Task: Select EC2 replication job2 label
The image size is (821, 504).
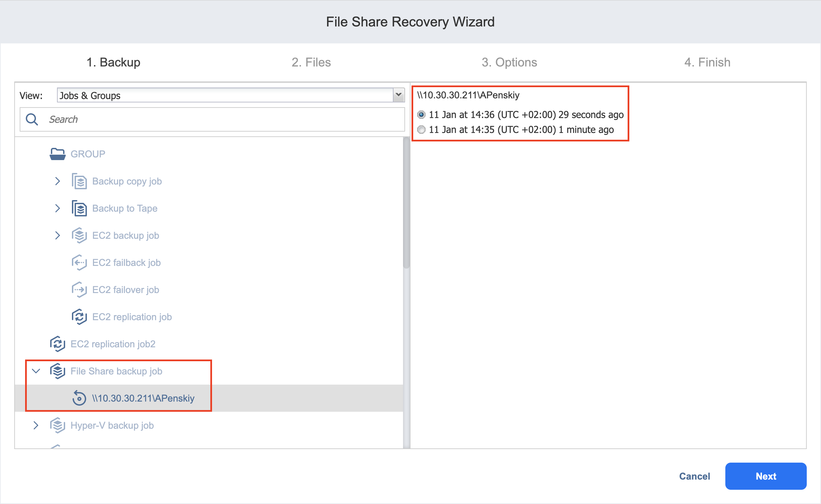Action: [x=113, y=344]
